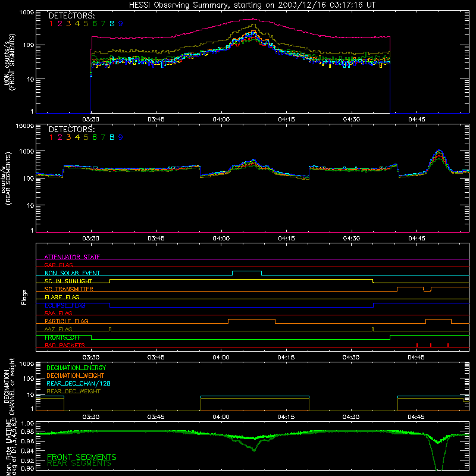Click the 0.90 livetime y-axis tick
476x476 pixels.
click(x=27, y=468)
